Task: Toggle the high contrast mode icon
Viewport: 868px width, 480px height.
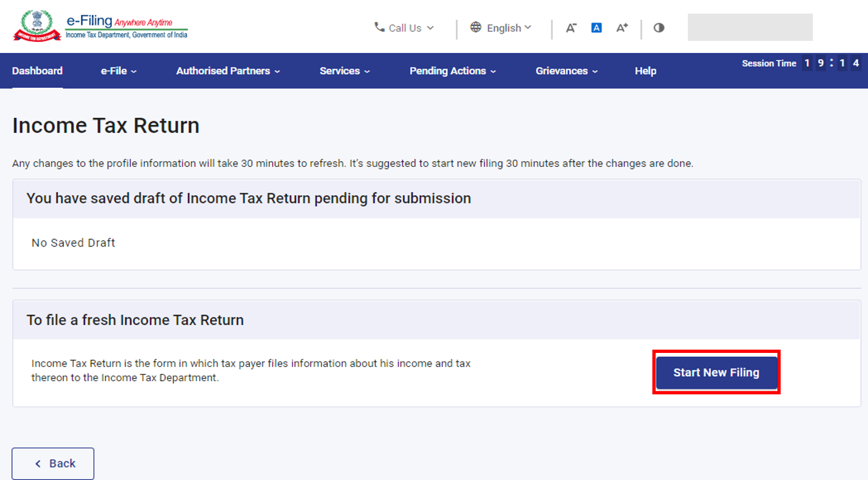Action: point(659,28)
